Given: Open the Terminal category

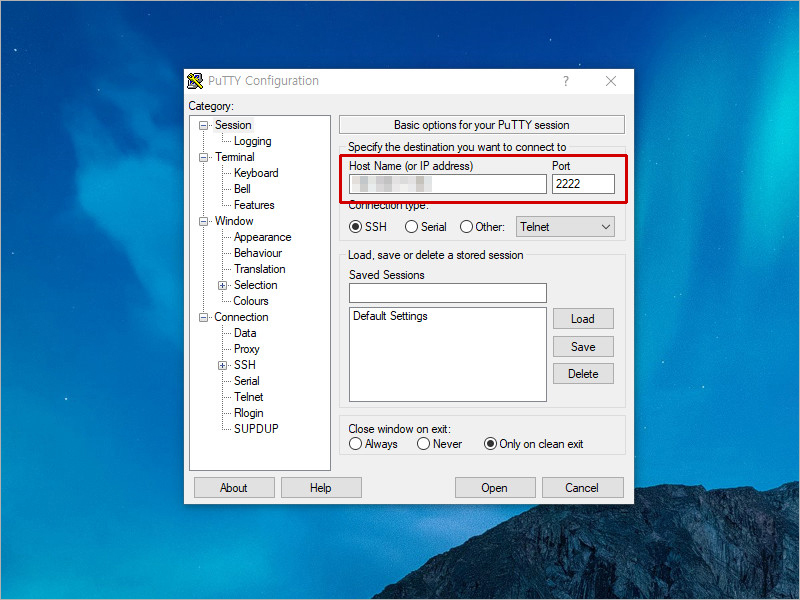Looking at the screenshot, I should point(235,157).
